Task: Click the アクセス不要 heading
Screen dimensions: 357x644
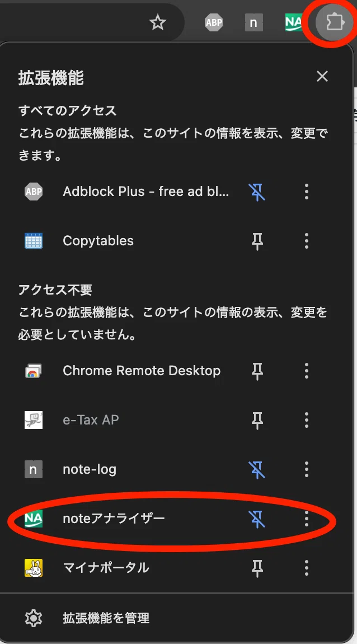Action: (x=55, y=290)
